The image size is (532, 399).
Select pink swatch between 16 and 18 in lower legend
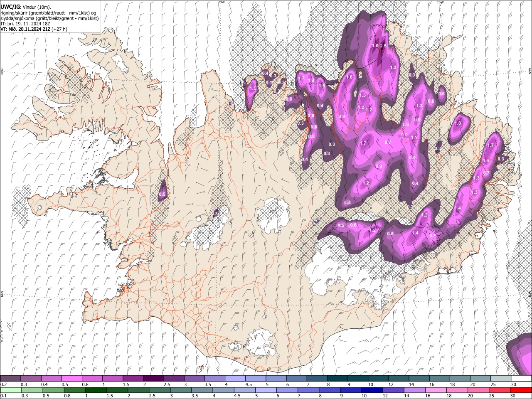tap(436, 390)
